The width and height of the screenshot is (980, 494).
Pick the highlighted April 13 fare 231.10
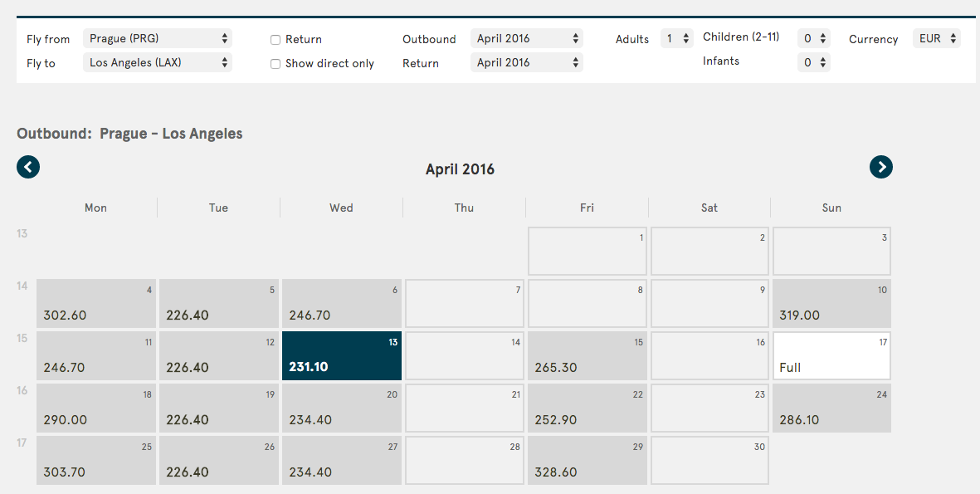[x=342, y=356]
